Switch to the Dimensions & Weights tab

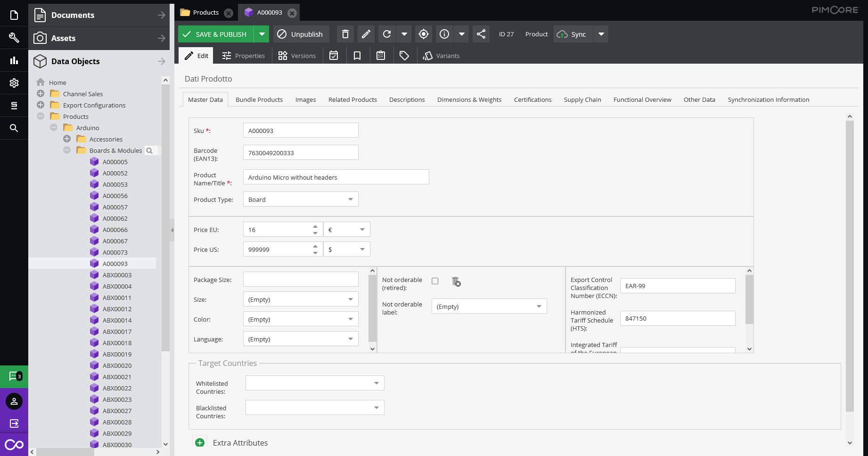pos(469,99)
